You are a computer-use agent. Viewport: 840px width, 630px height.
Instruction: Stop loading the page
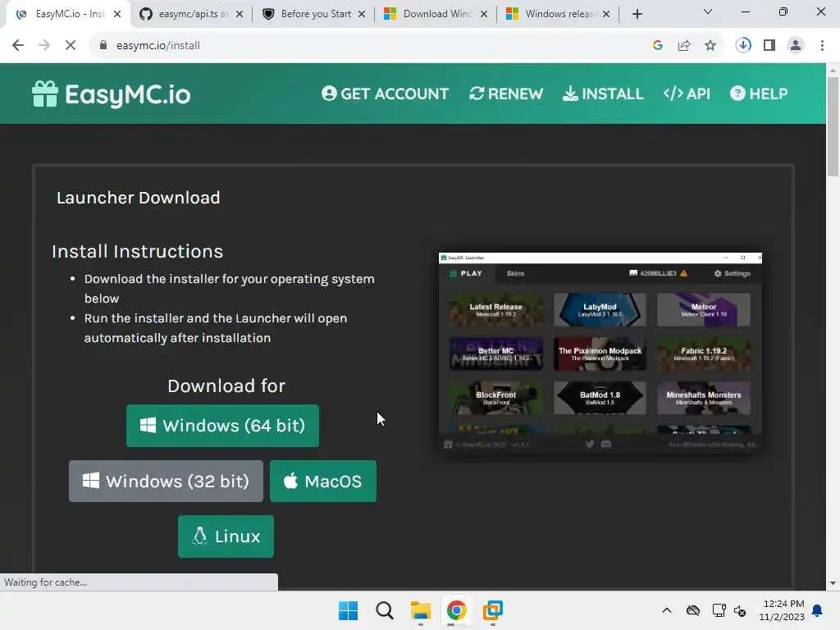coord(71,46)
